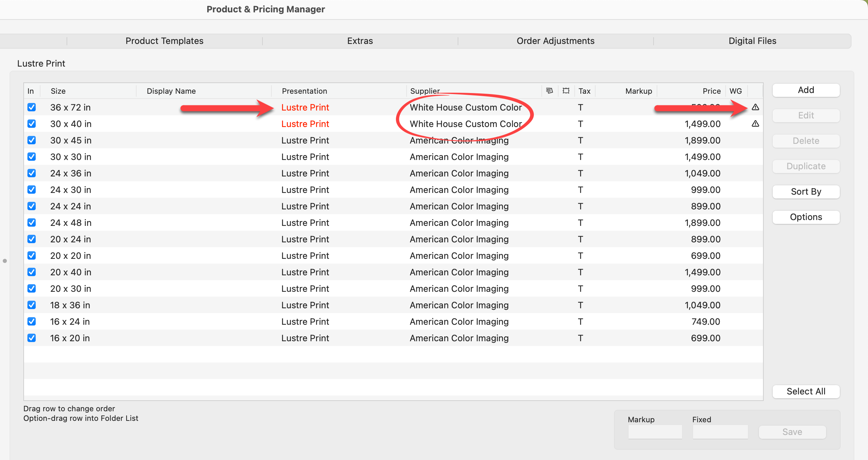Switch to the Order Adjustments tab
868x460 pixels.
point(555,41)
